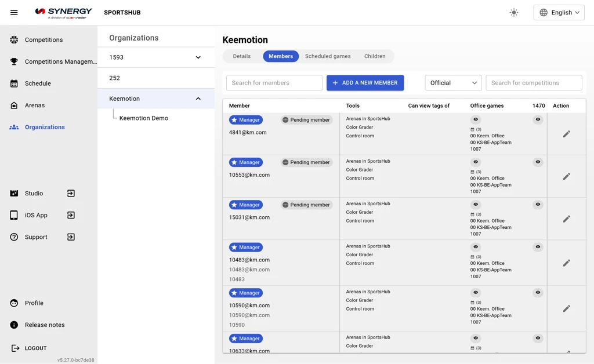Edit member 4841@km.com with pencil icon
The height and width of the screenshot is (364, 594).
pos(566,134)
